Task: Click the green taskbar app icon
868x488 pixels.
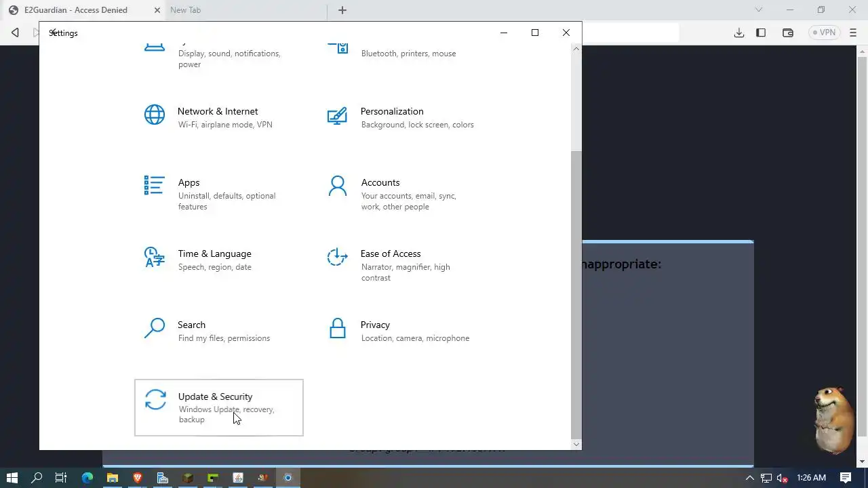Action: click(213, 478)
